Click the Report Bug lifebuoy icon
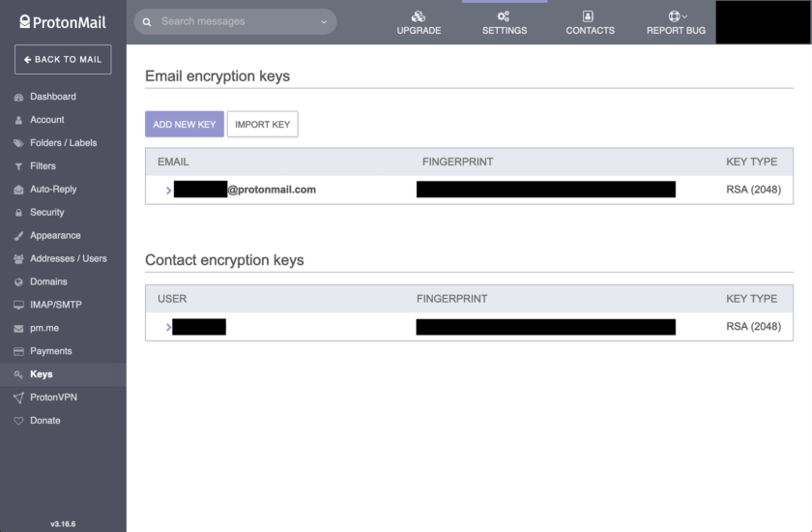Image resolution: width=812 pixels, height=532 pixels. point(675,16)
